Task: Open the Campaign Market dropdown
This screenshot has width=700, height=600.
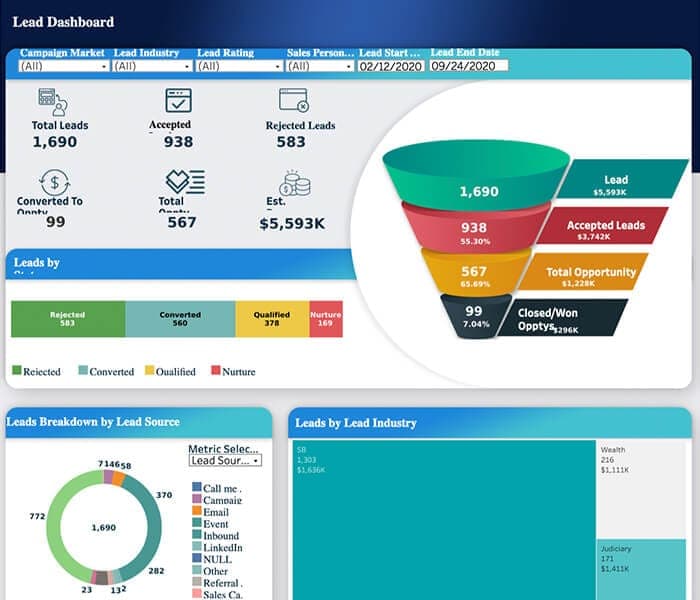Action: (64, 66)
